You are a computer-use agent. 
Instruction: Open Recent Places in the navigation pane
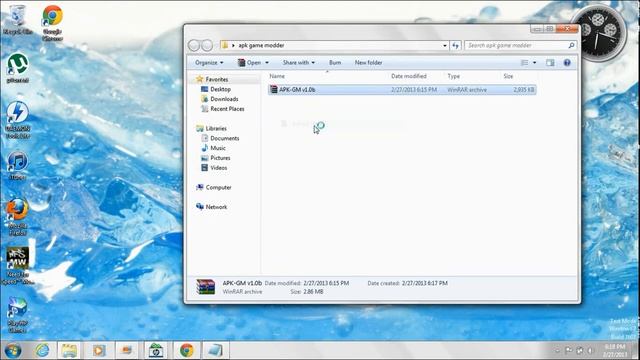(227, 109)
